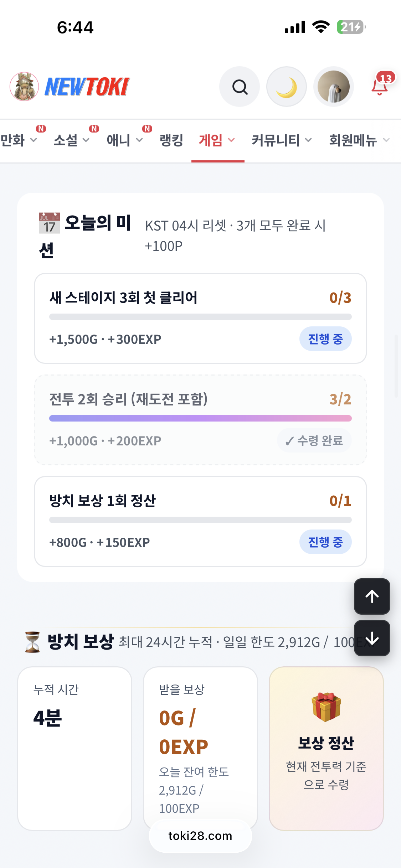This screenshot has height=868, width=401.
Task: Toggle dark mode with the moon icon
Action: click(287, 87)
